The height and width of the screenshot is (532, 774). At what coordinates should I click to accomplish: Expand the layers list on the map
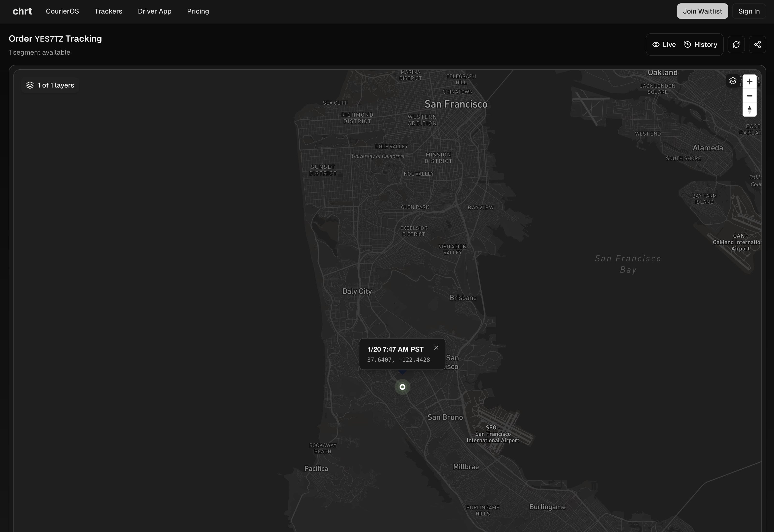coord(50,85)
